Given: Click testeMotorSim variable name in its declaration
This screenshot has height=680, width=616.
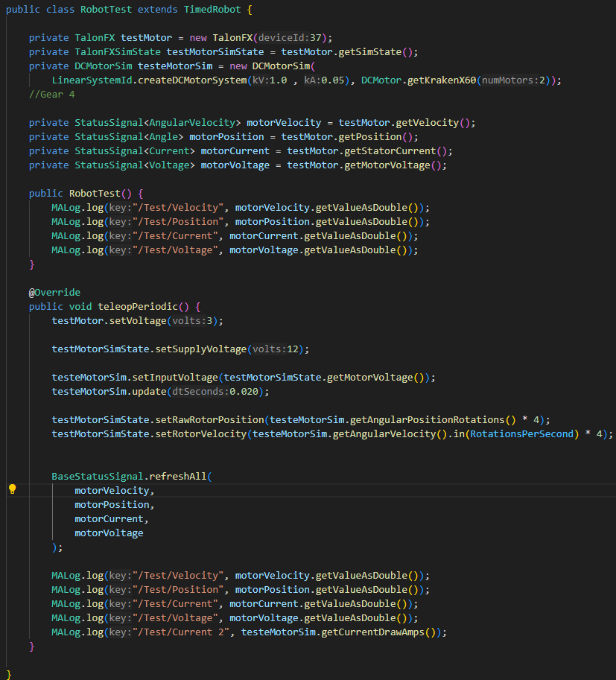Looking at the screenshot, I should (x=175, y=66).
